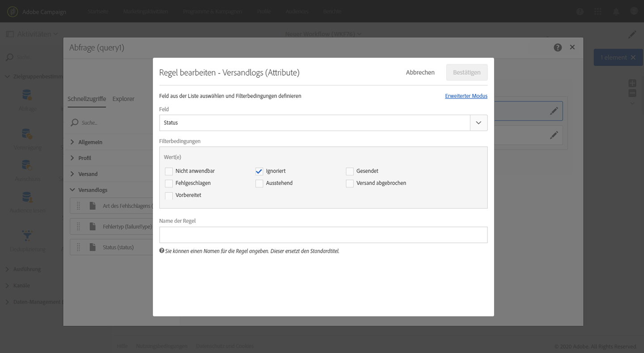Click the Bestätigen button
Image resolution: width=644 pixels, height=353 pixels.
pos(467,72)
